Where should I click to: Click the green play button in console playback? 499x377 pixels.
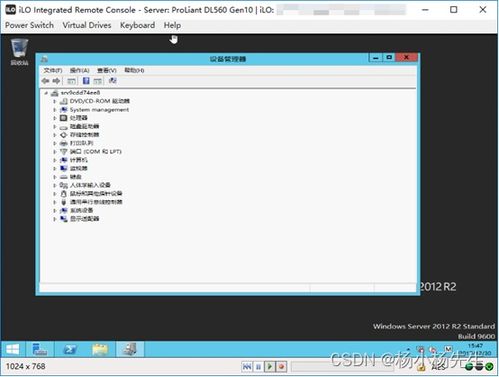[270, 367]
